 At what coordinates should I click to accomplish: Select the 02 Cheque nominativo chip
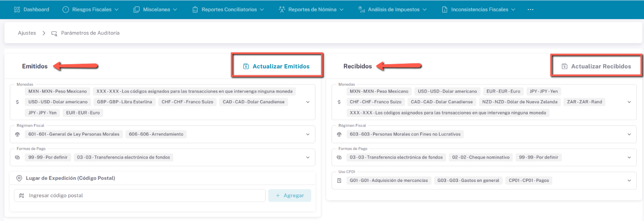tap(481, 157)
